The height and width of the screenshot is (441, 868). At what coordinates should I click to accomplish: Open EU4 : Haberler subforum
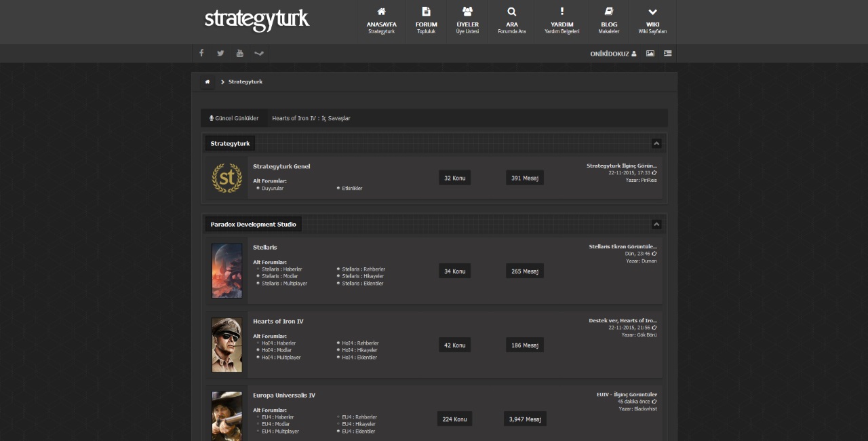click(278, 417)
